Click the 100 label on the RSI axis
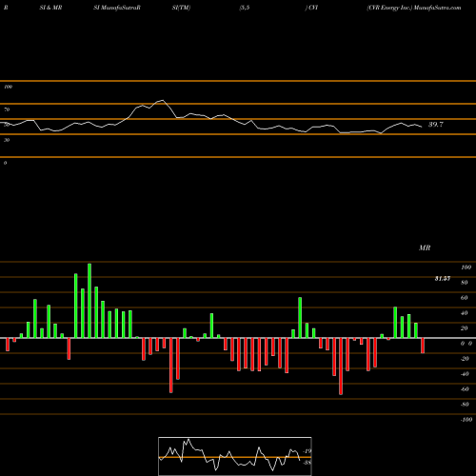 [8, 87]
